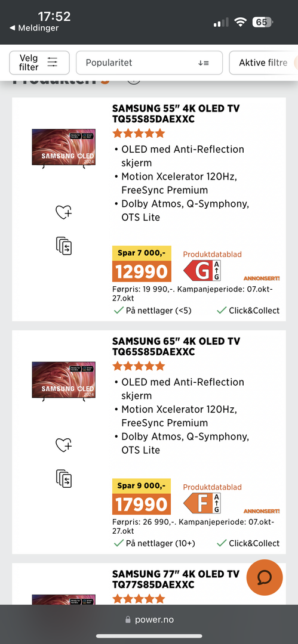The image size is (298, 644).
Task: Tap Samsung 55" TV product thumbnail
Action: coord(64,148)
